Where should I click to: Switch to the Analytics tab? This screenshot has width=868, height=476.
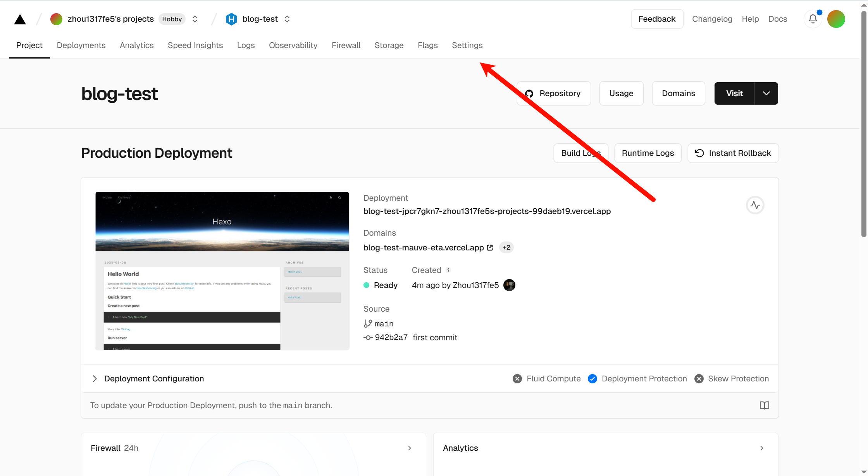pos(137,45)
